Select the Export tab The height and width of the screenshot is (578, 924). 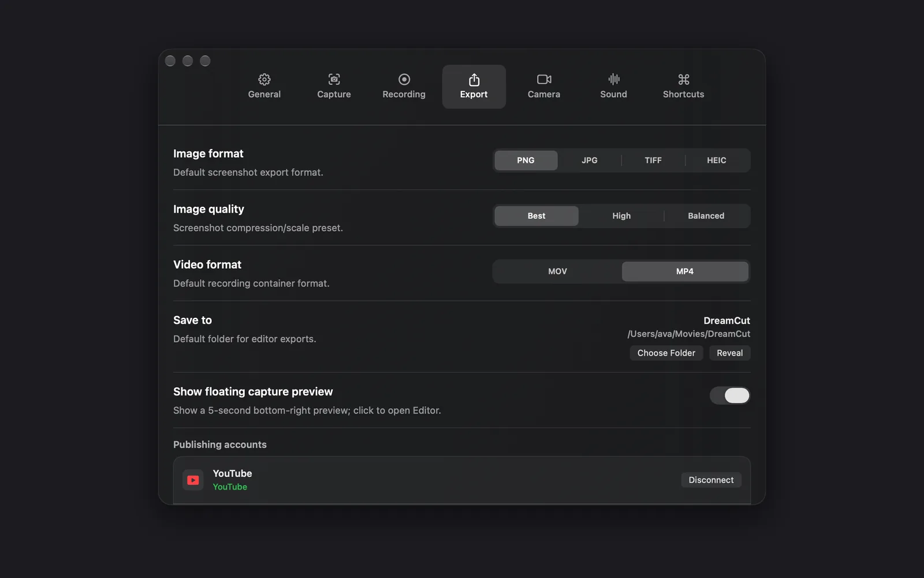pos(474,87)
